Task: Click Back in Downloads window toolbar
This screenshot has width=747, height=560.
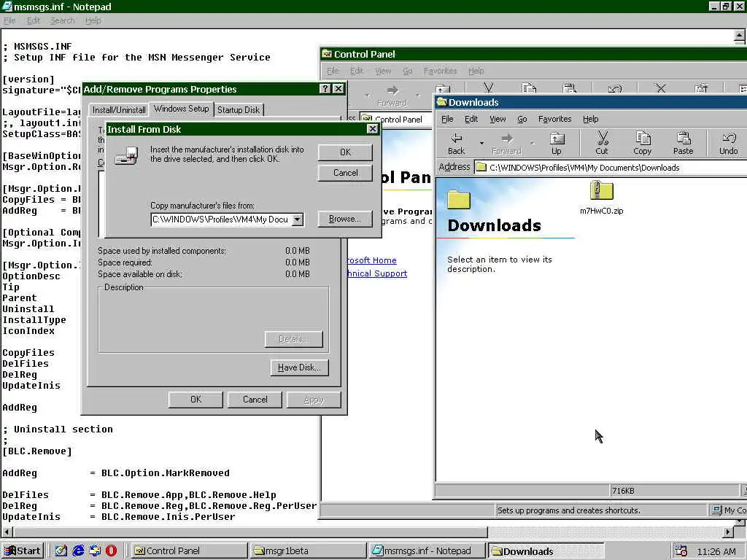Action: 457,144
